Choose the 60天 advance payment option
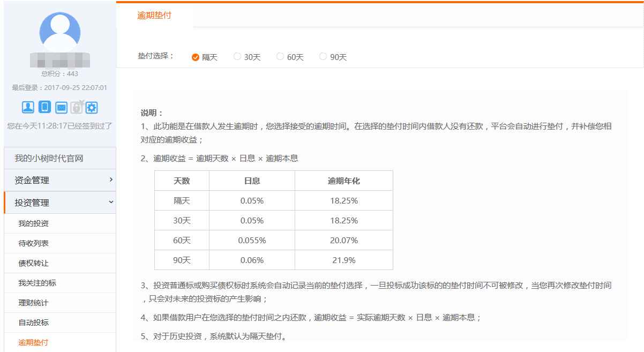This screenshot has width=644, height=352. 280,57
